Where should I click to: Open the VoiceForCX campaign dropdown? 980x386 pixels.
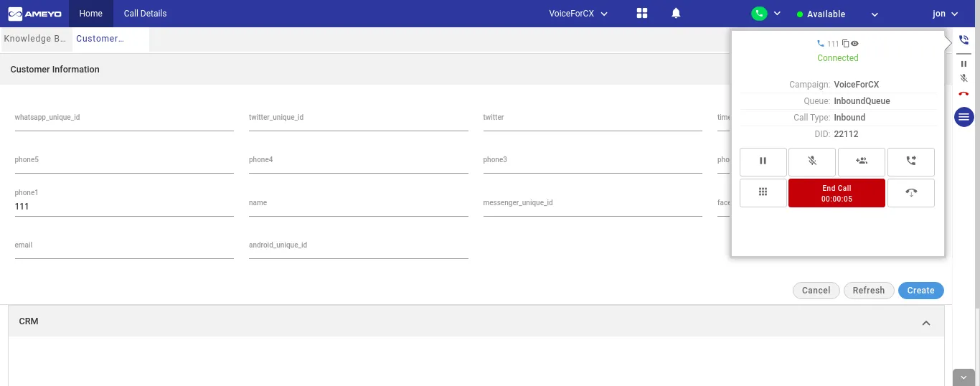click(578, 14)
